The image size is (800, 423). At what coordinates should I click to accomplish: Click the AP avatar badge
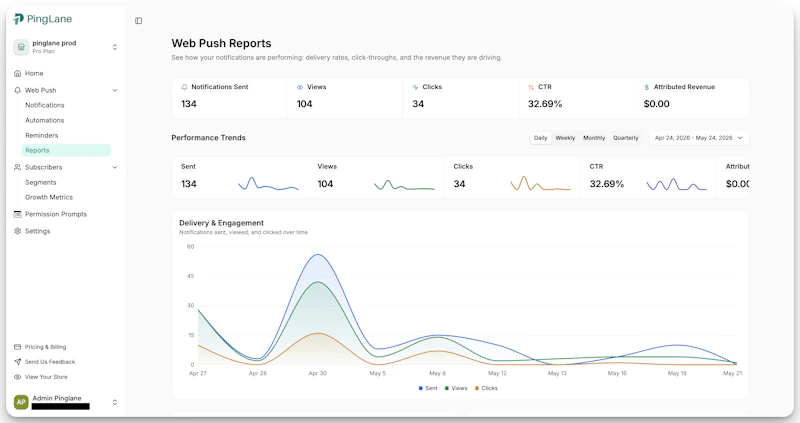[x=21, y=402]
